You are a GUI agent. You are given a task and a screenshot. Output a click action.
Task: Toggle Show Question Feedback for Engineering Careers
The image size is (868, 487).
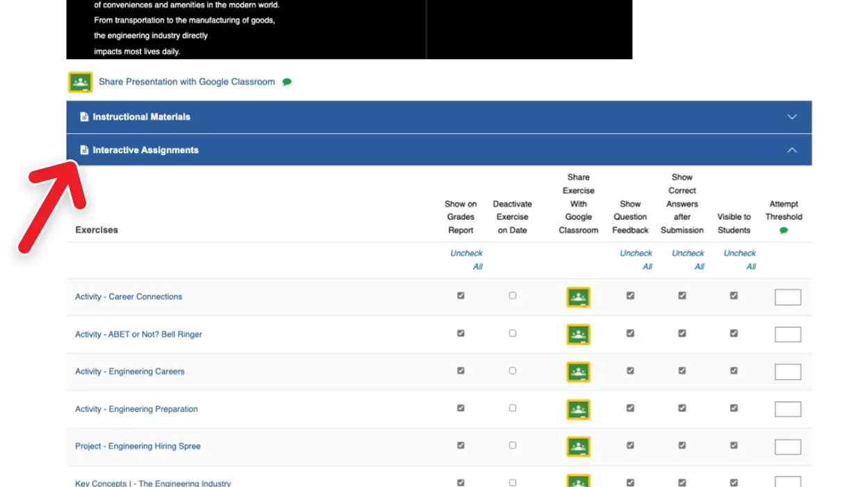[630, 371]
